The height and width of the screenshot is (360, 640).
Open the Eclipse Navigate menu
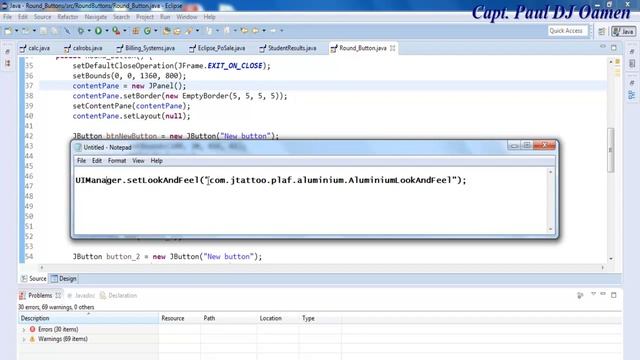[96, 17]
